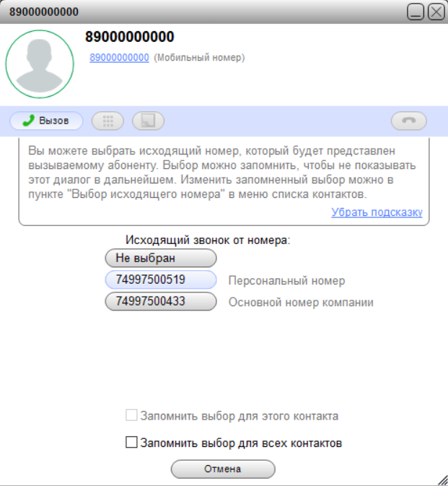Click the resize grip in window corner

pyautogui.click(x=443, y=481)
